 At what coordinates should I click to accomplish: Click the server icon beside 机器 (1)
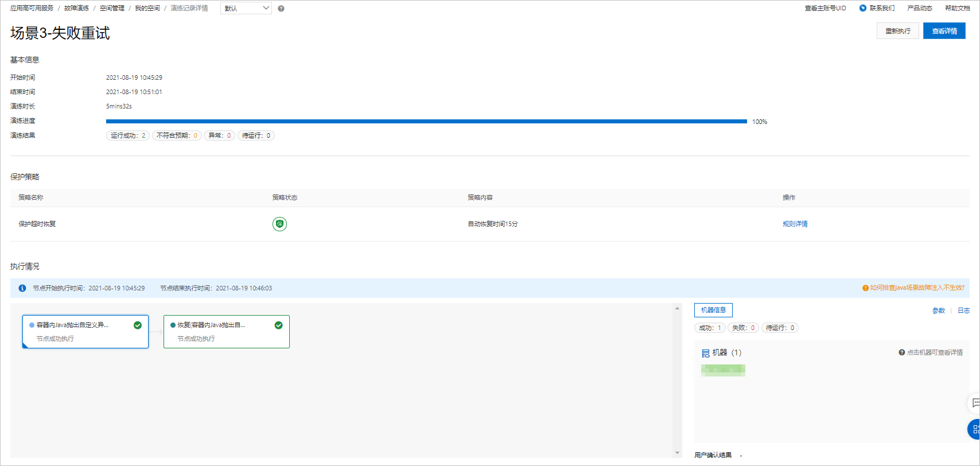[706, 353]
